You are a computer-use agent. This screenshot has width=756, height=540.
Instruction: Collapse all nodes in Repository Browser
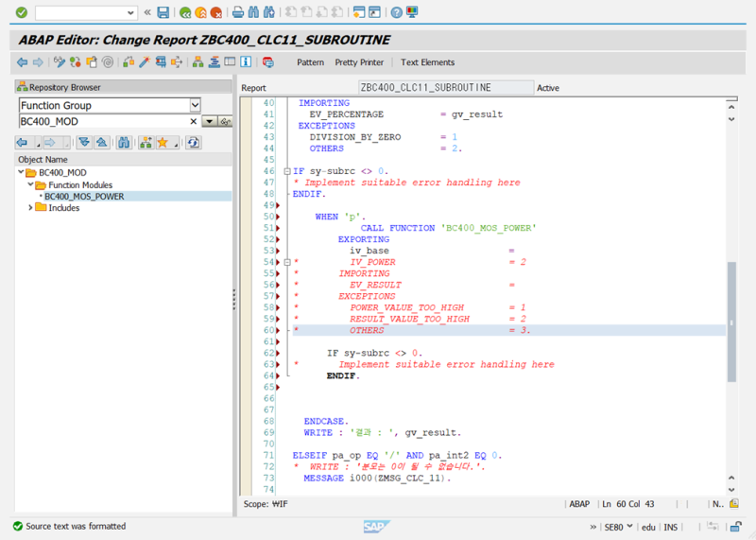click(101, 143)
